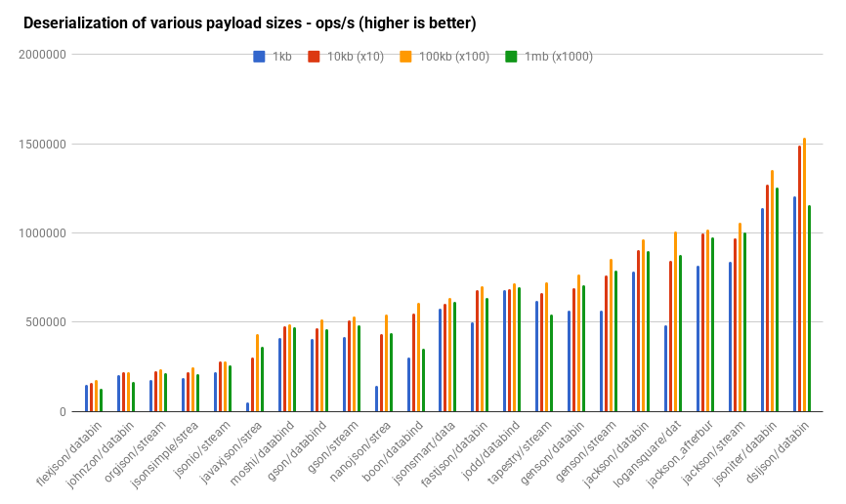The image size is (846, 504).
Task: Click the red 10kb bar for fastjson/databin
Action: (x=478, y=352)
